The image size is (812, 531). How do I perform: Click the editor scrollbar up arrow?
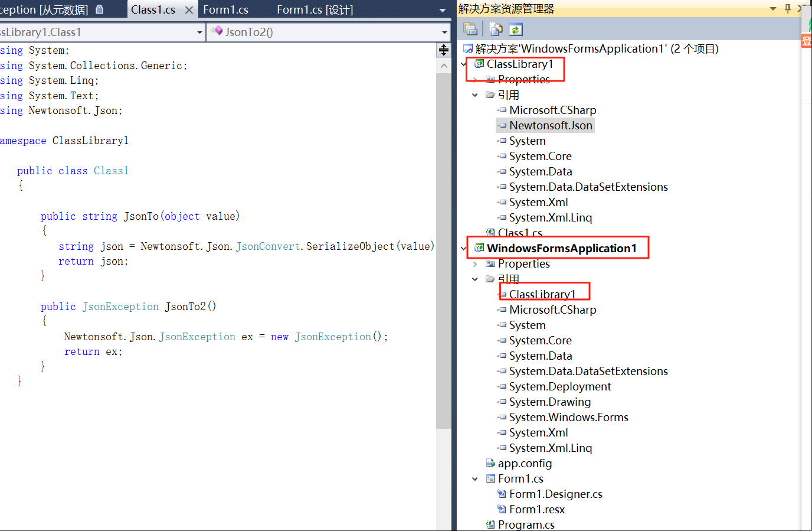(x=444, y=66)
